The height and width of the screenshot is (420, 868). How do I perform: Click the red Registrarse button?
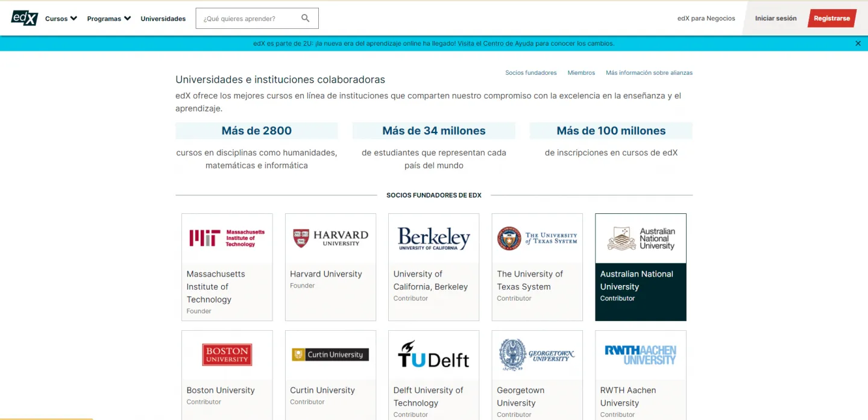[x=832, y=19]
